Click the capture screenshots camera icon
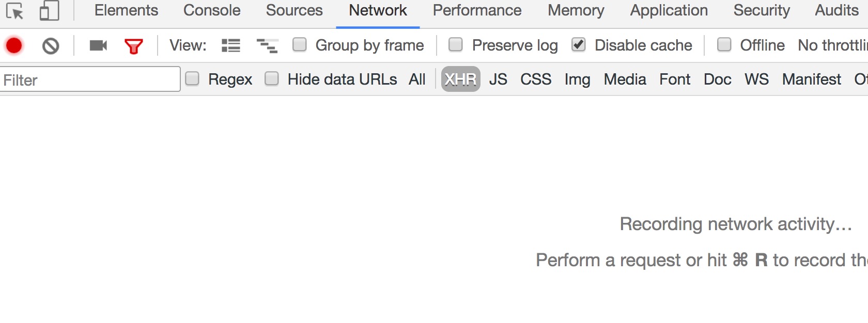Image resolution: width=868 pixels, height=323 pixels. pyautogui.click(x=98, y=46)
